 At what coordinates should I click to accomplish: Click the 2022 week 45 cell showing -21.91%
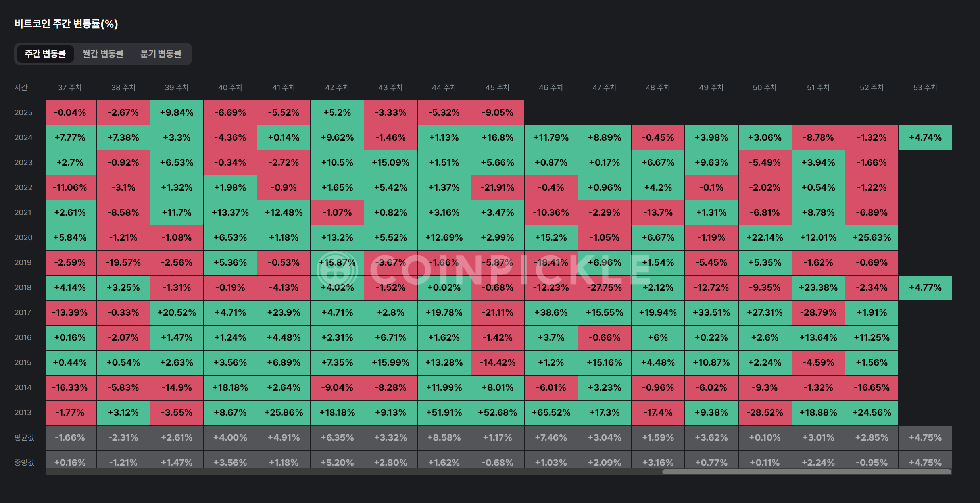point(498,187)
